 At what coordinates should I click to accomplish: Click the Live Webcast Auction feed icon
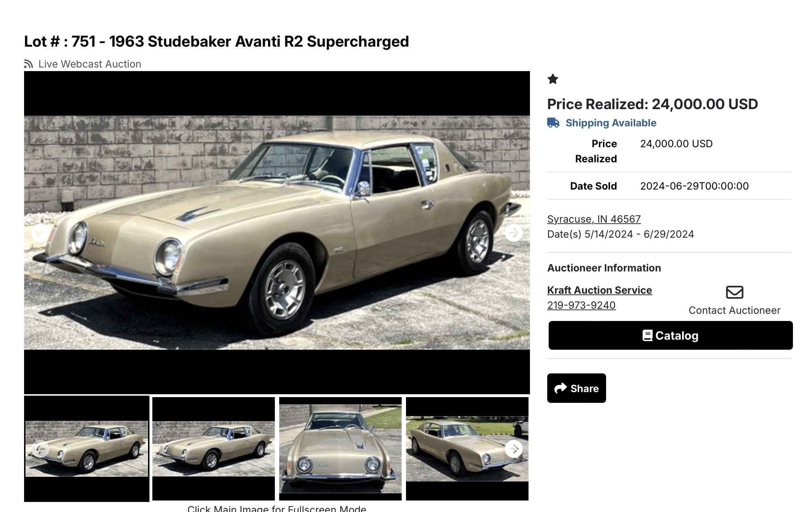(x=28, y=64)
